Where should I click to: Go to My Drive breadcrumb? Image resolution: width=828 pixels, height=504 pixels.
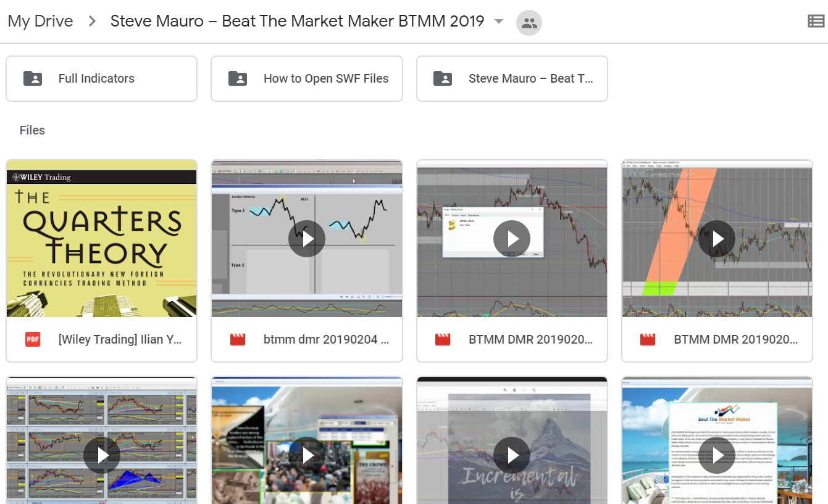40,21
